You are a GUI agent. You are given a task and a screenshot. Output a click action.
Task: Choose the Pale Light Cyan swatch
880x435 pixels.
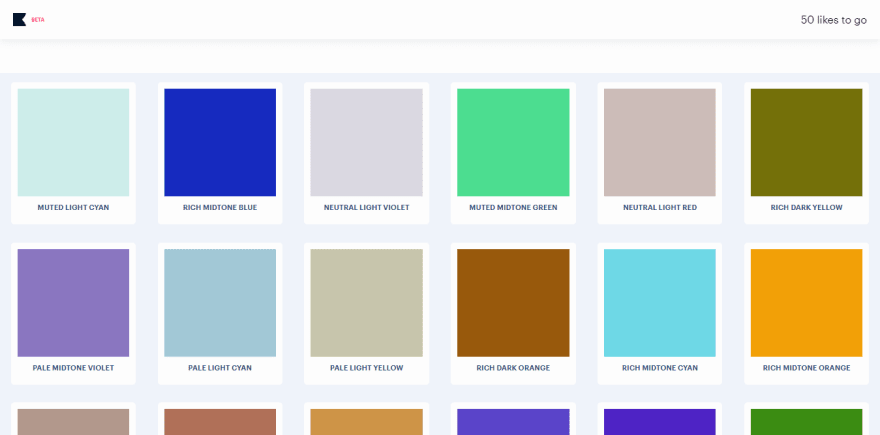click(220, 303)
